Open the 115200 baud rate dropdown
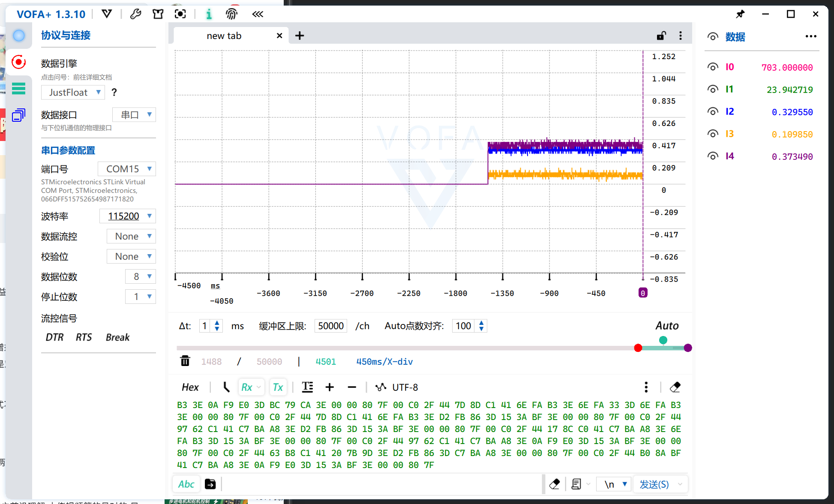The width and height of the screenshot is (834, 504). point(127,216)
